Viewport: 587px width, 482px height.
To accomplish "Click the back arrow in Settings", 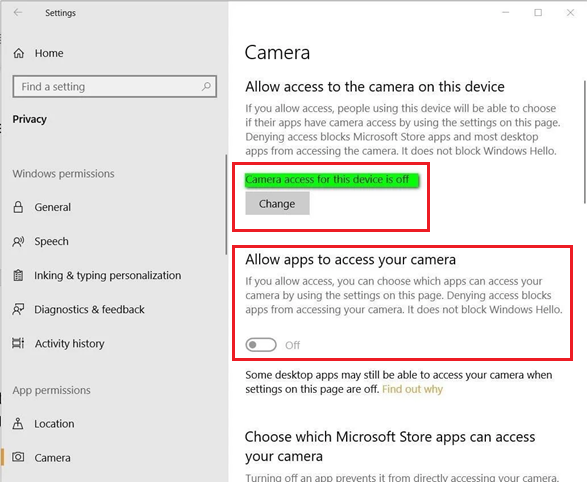I will (x=18, y=13).
